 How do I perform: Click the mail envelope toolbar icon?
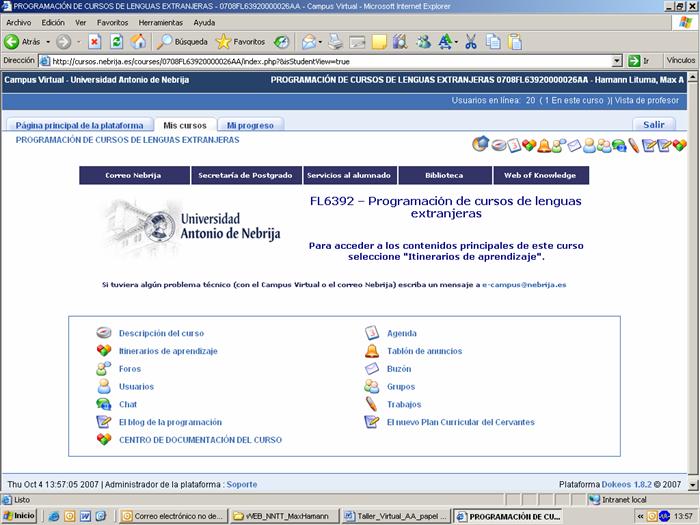coord(308,42)
